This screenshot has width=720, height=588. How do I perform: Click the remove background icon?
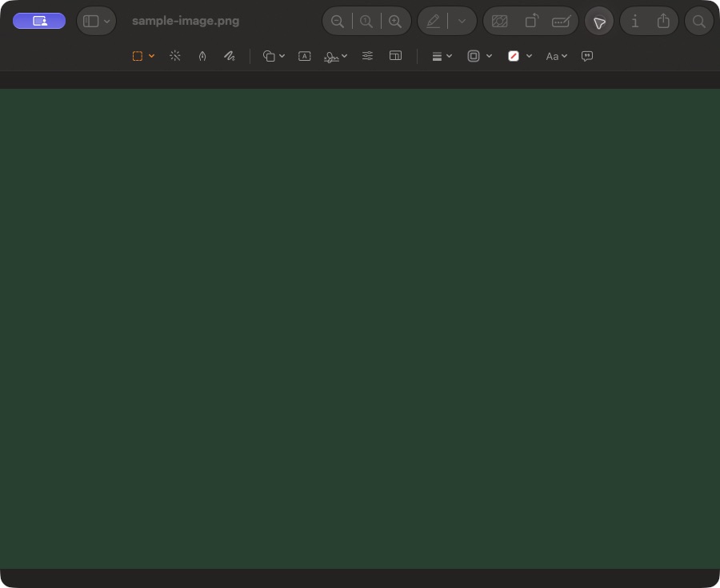[x=499, y=21]
